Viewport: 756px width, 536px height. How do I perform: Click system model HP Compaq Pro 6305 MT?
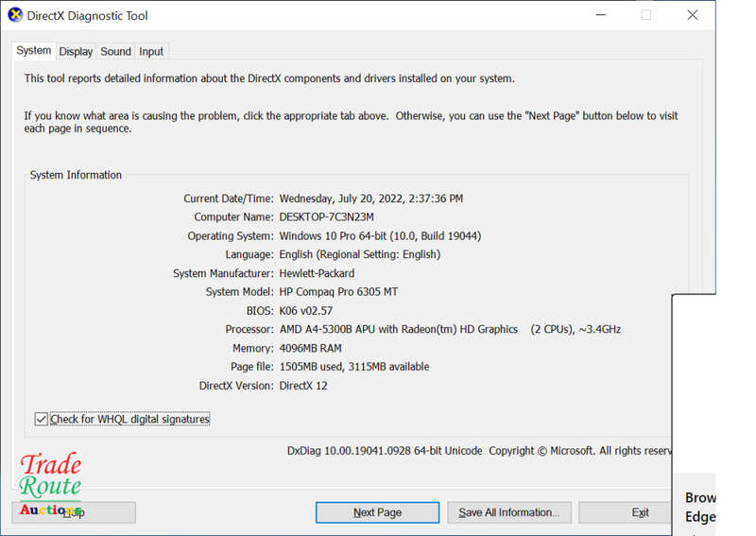338,292
